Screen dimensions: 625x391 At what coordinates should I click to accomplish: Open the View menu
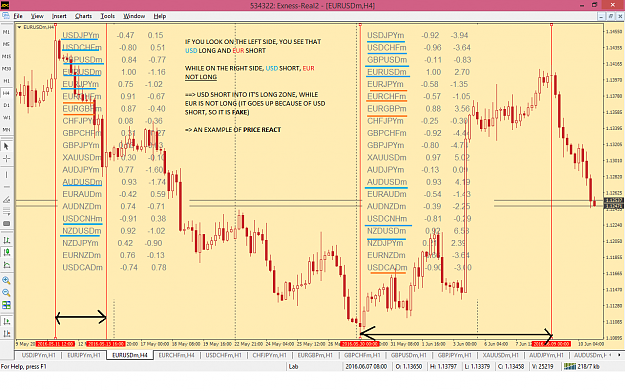click(37, 16)
